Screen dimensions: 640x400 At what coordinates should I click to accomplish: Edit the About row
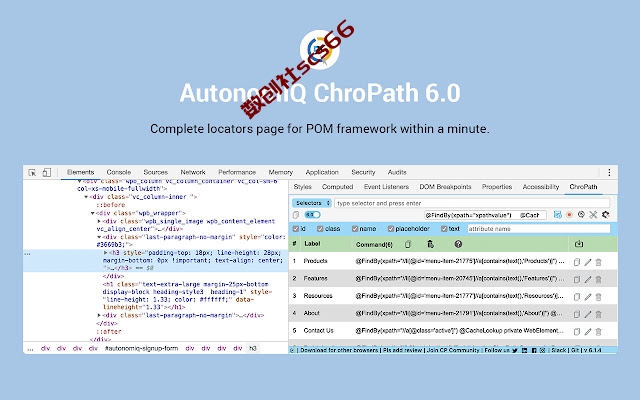[588, 314]
